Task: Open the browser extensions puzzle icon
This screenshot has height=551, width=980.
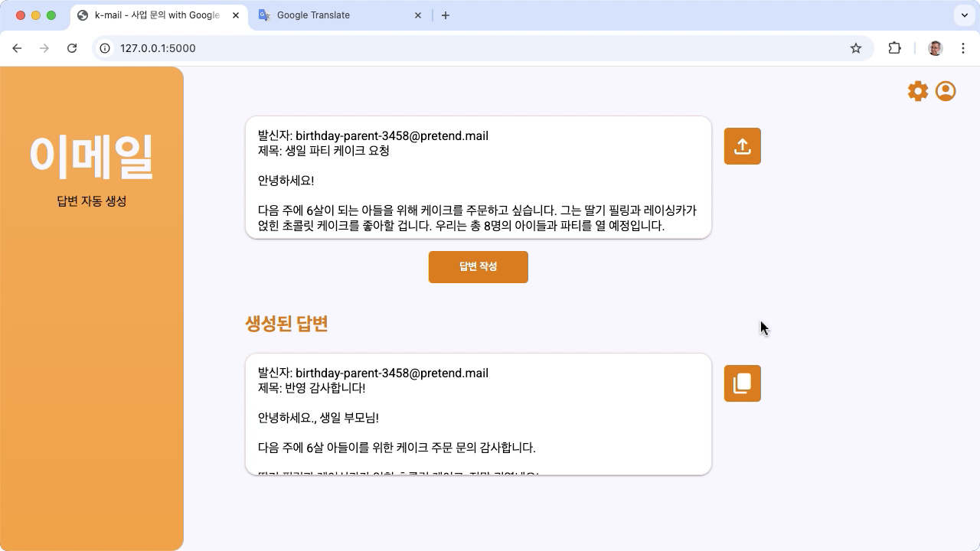Action: (894, 47)
